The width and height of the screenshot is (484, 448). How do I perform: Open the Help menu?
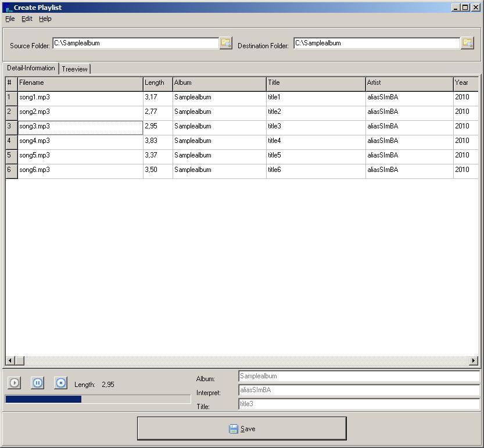pyautogui.click(x=45, y=19)
